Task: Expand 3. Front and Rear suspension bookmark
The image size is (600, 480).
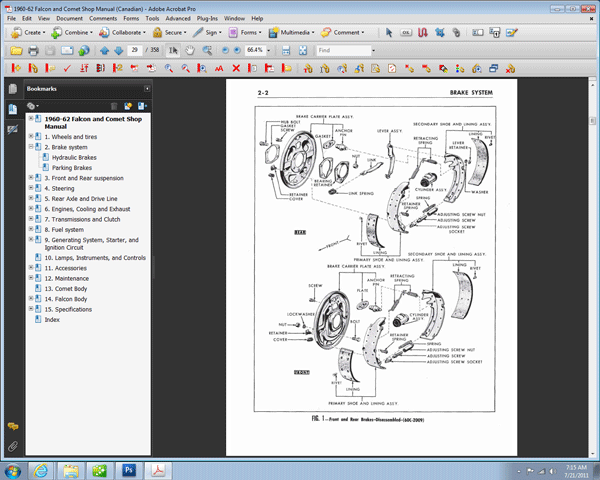Action: point(31,177)
